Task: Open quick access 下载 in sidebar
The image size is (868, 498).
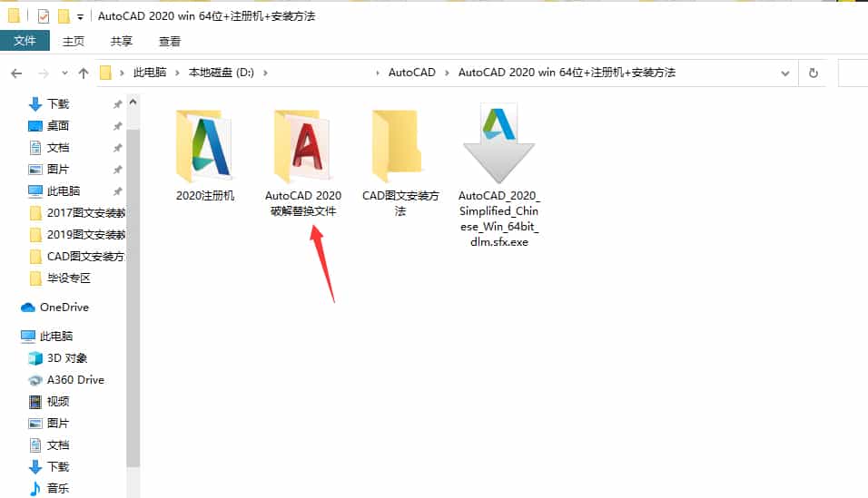Action: click(x=57, y=104)
